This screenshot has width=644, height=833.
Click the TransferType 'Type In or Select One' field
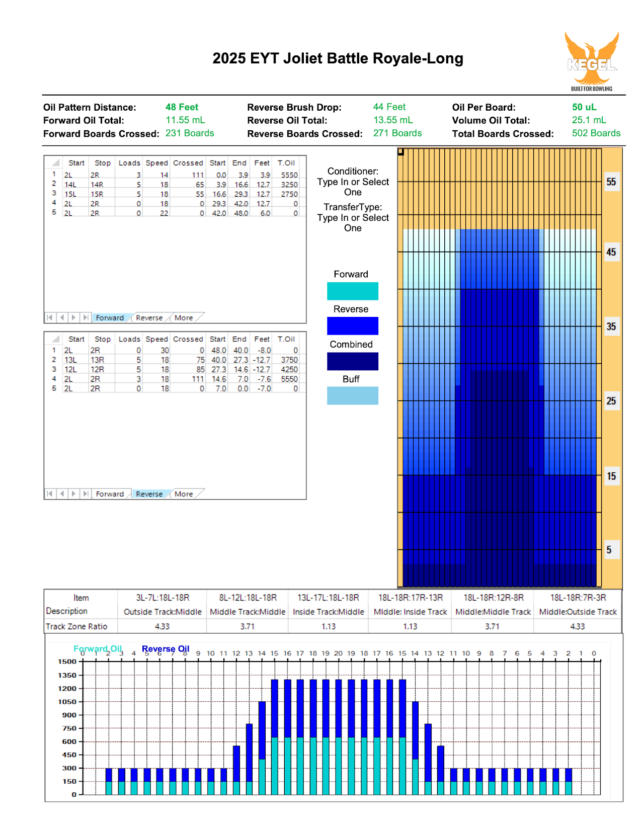[x=353, y=223]
